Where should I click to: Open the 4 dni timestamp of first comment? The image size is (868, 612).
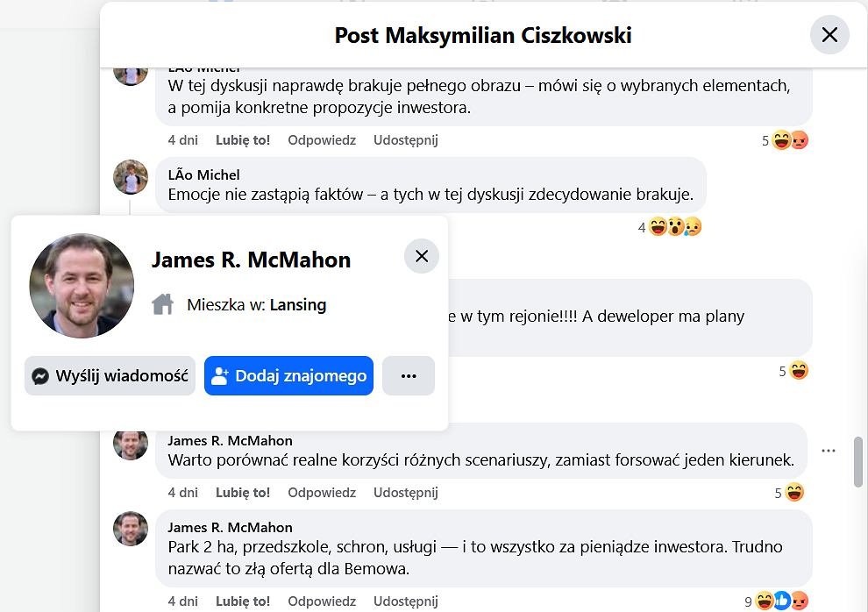coord(182,140)
